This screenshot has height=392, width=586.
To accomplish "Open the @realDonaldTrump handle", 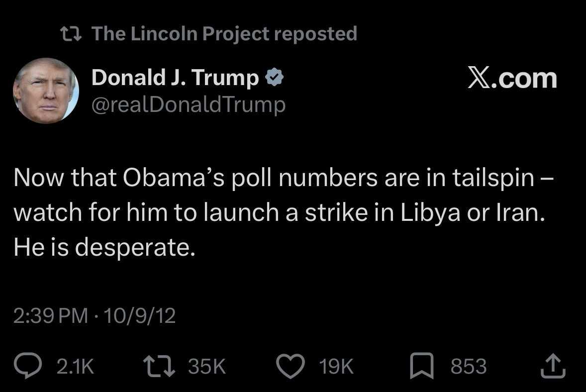I will [189, 104].
